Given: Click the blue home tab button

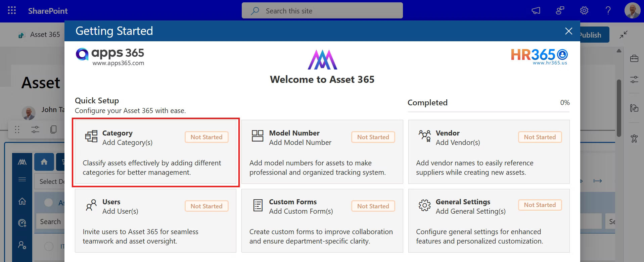Looking at the screenshot, I should coord(44,162).
